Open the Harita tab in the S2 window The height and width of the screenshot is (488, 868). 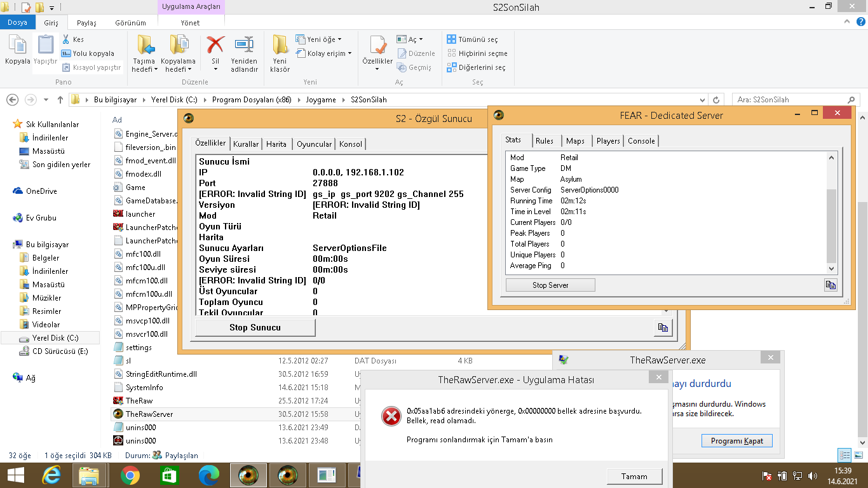[x=276, y=144]
